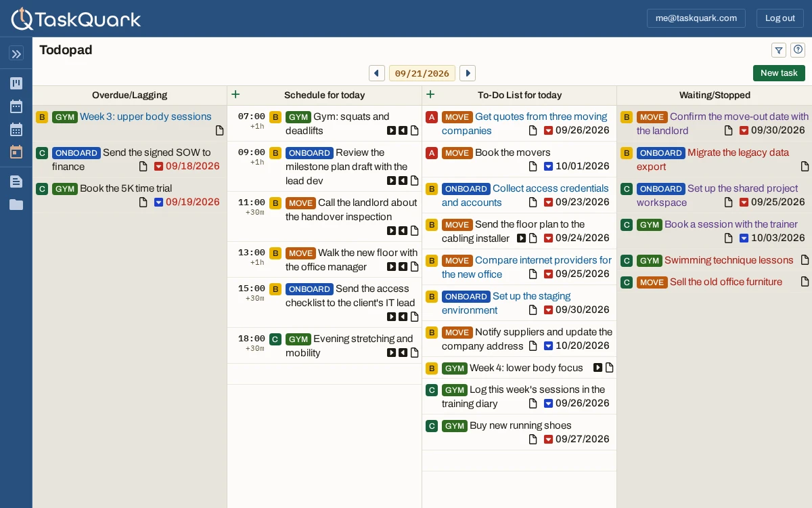Click the 18:00 time on the schedule
812x508 pixels.
coord(252,339)
